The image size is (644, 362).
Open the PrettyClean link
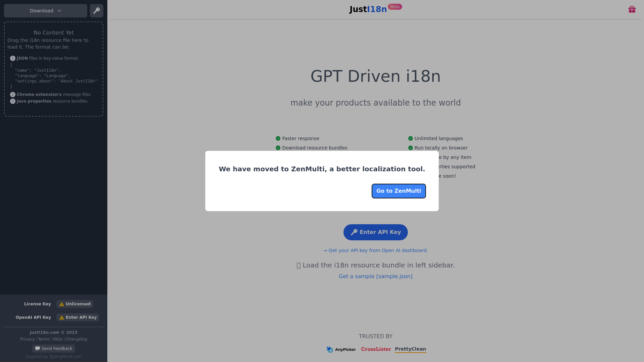(x=410, y=349)
